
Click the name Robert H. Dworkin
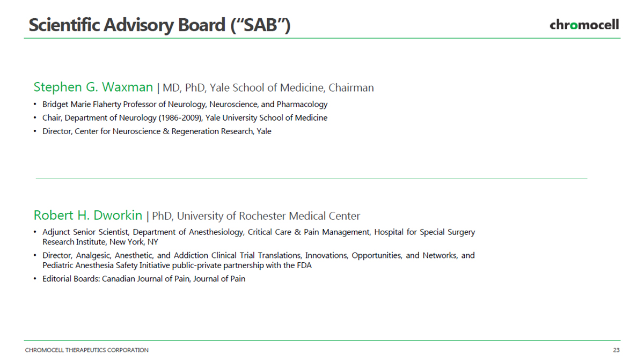pyautogui.click(x=87, y=216)
